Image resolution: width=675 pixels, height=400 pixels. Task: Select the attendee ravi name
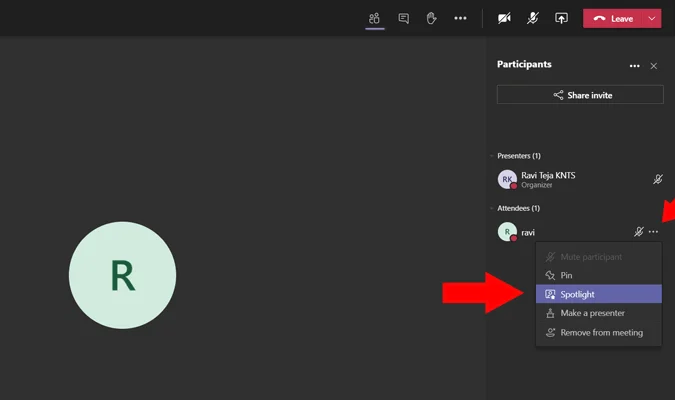(x=528, y=233)
